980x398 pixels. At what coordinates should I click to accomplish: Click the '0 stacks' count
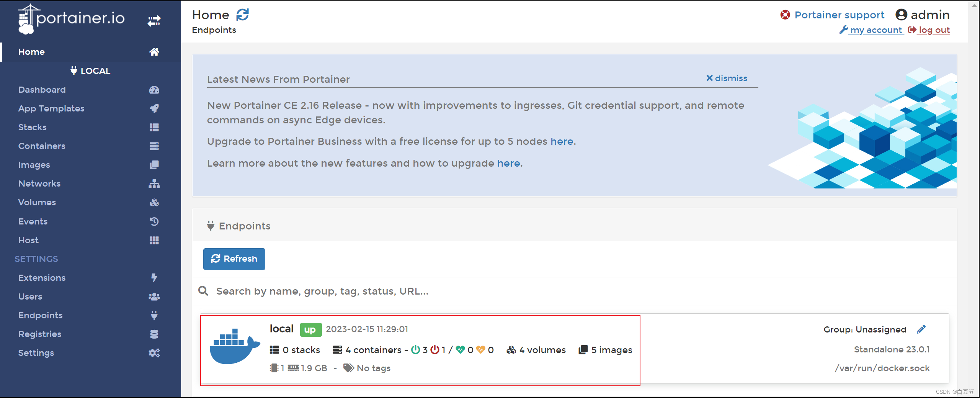[295, 350]
